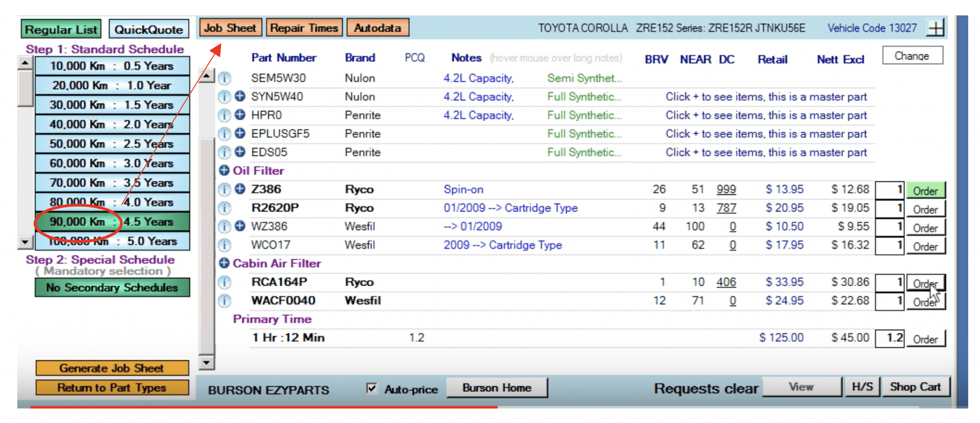Click Generate Job Sheet

tap(112, 368)
